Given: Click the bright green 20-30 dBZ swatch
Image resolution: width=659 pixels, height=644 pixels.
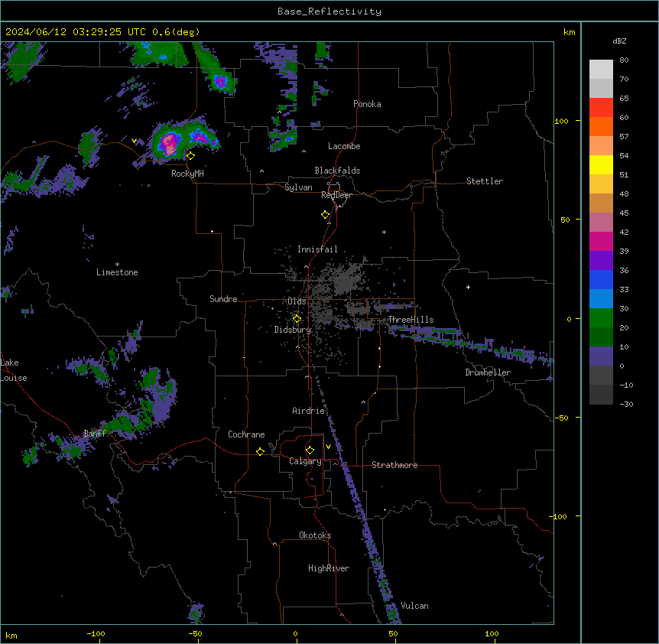Looking at the screenshot, I should 601,318.
